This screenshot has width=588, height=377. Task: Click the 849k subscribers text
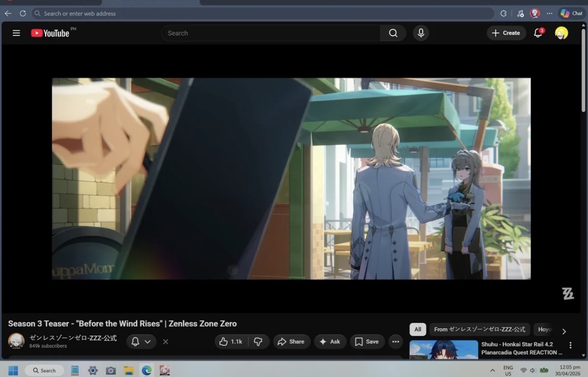click(x=48, y=346)
